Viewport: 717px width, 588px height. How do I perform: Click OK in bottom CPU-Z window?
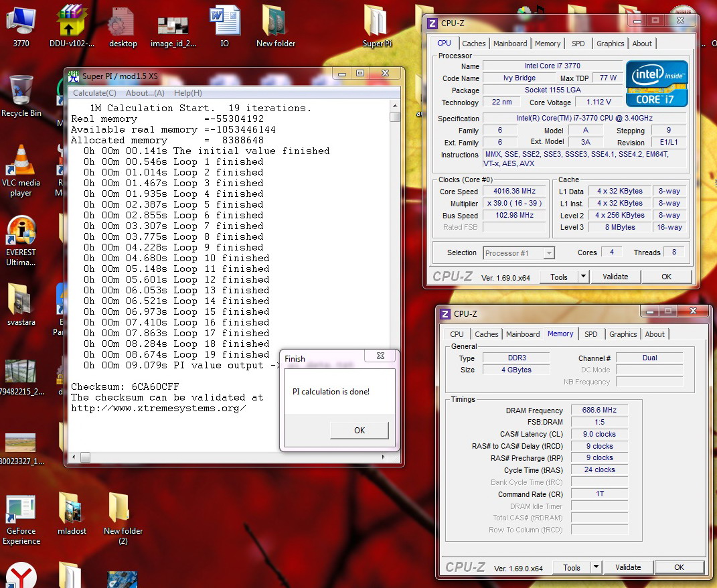point(680,567)
